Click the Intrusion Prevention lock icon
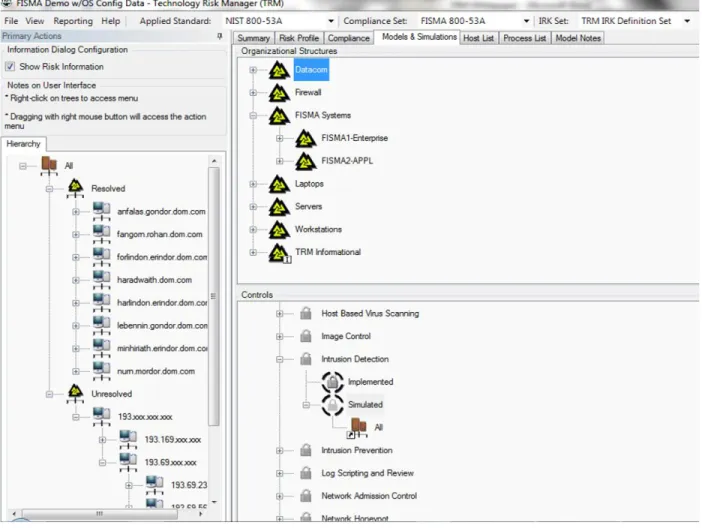Image resolution: width=702 pixels, height=528 pixels. [306, 450]
